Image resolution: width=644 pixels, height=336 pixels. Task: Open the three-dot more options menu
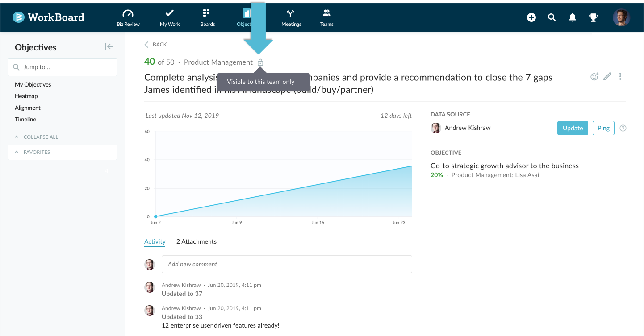620,77
